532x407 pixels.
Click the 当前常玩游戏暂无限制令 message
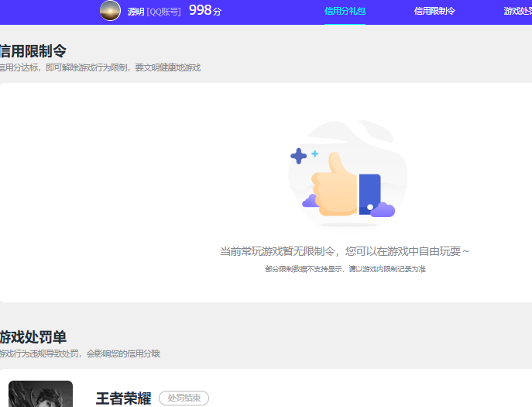tap(345, 251)
